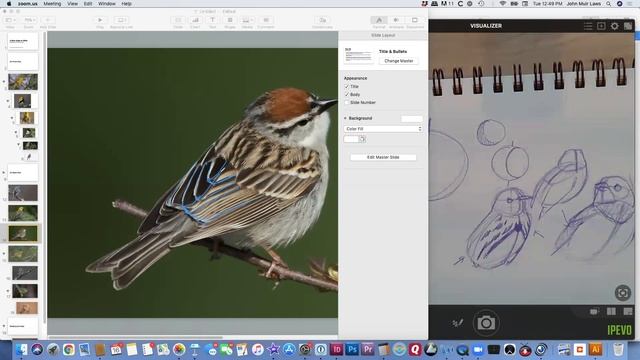Viewport: 640px width, 360px height.
Task: Click the Wi-Fi status icon in menu bar
Action: coord(503,4)
